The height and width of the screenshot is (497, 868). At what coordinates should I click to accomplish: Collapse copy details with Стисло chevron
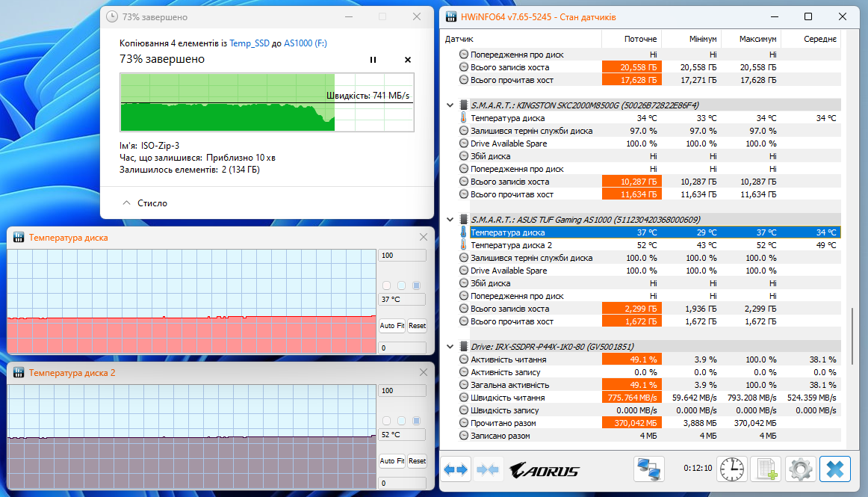click(127, 203)
